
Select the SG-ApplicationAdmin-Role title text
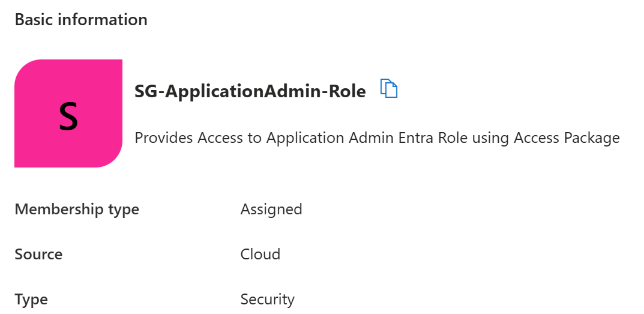(250, 91)
